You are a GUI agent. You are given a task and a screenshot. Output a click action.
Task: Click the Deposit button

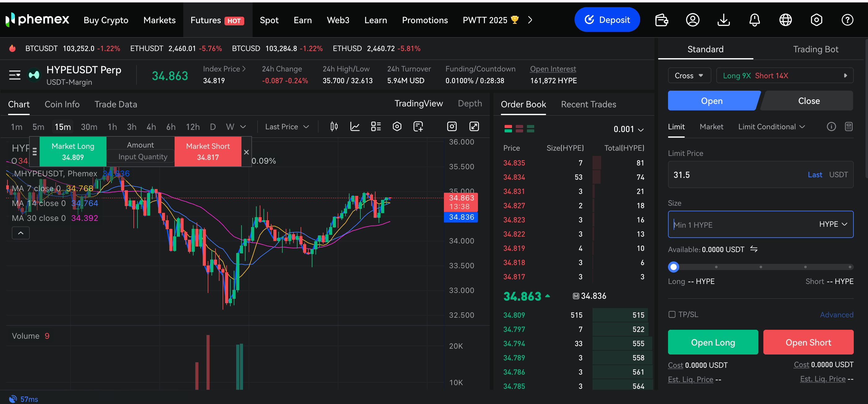click(x=607, y=20)
